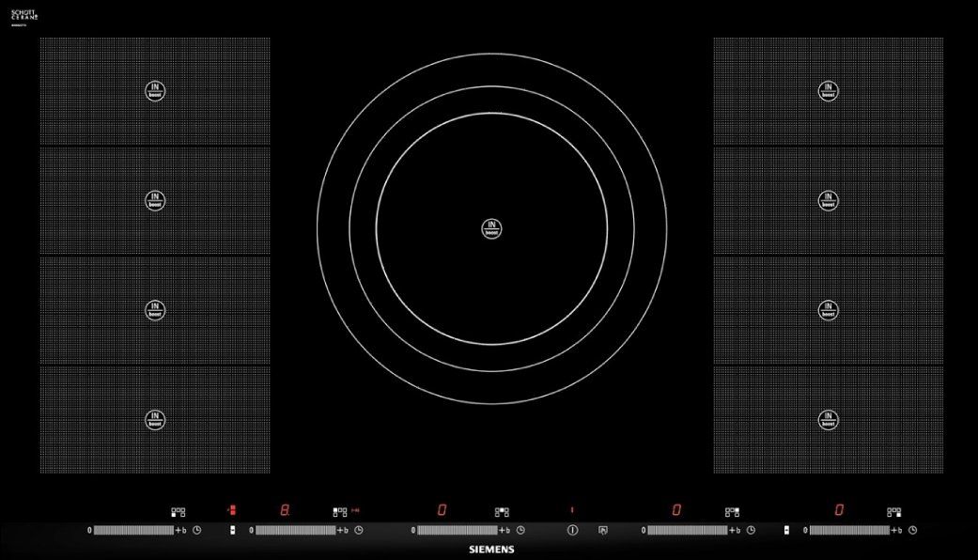The width and height of the screenshot is (978, 560).
Task: Tap the Siemens logo on the control strip
Action: pyautogui.click(x=491, y=549)
